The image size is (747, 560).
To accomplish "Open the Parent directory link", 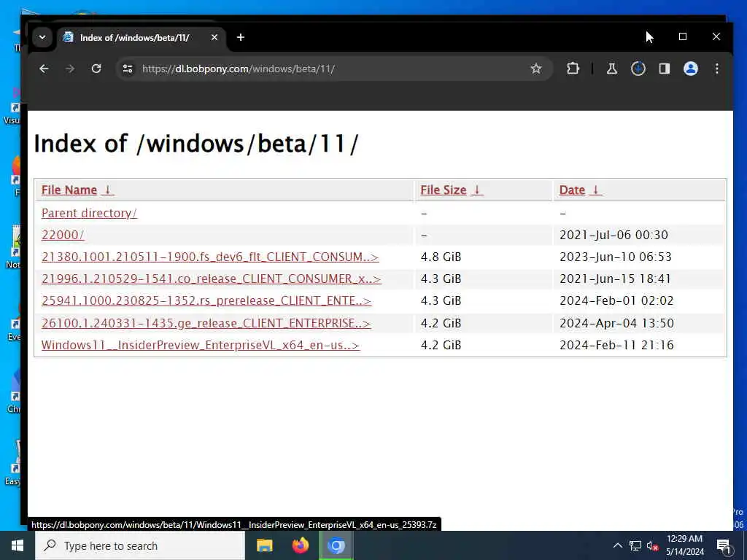I will click(x=89, y=213).
